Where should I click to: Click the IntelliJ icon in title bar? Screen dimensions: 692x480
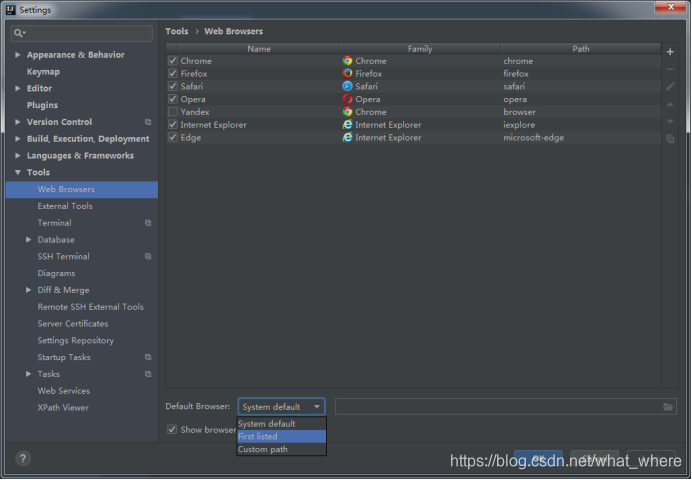coord(11,10)
